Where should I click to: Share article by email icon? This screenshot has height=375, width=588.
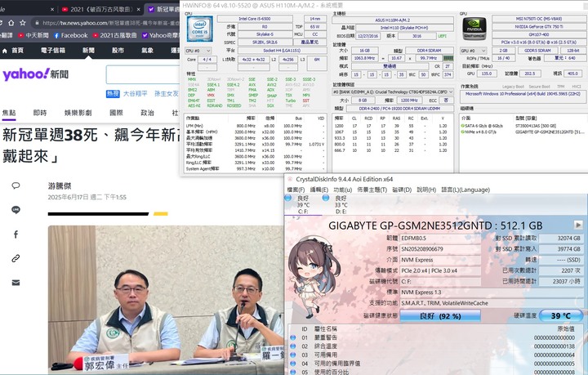(16, 283)
